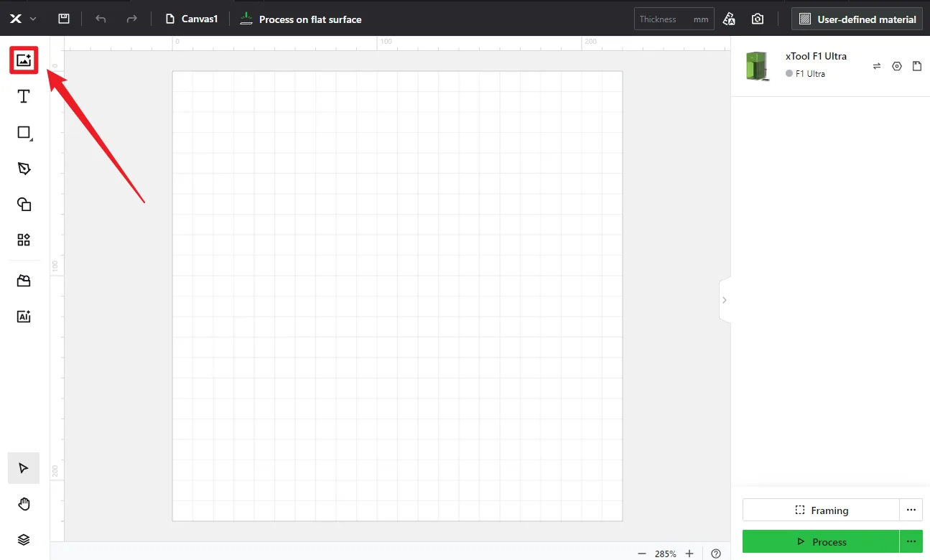Open the xTool logo main menu
Image resolution: width=930 pixels, height=560 pixels.
point(22,19)
